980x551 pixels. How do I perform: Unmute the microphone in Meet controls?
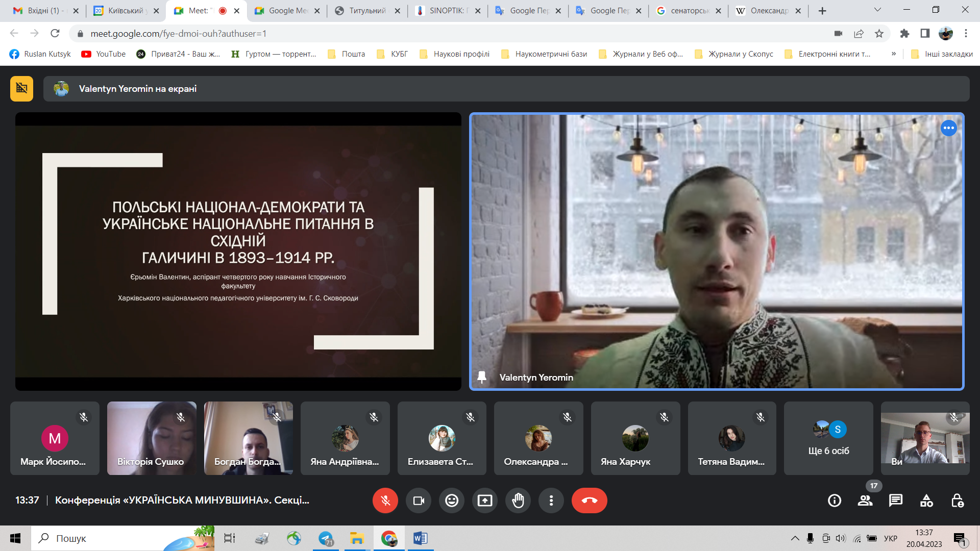[385, 500]
